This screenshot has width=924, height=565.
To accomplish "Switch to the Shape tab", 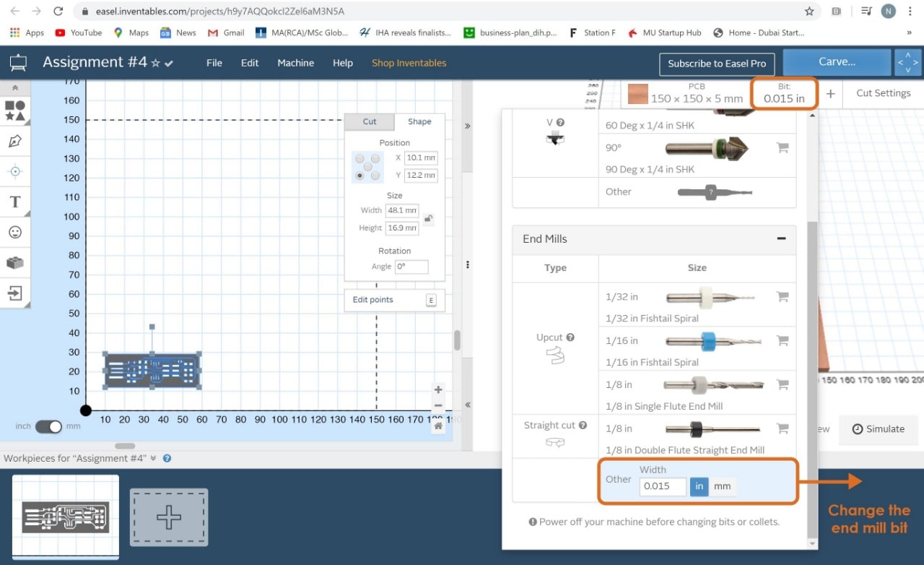I will pyautogui.click(x=419, y=121).
